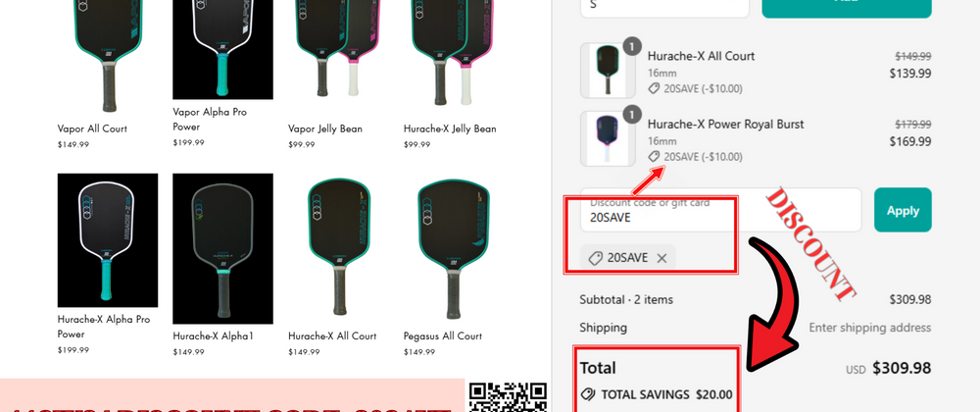Focus the discount code input field
The width and height of the screenshot is (980, 412).
tap(720, 210)
